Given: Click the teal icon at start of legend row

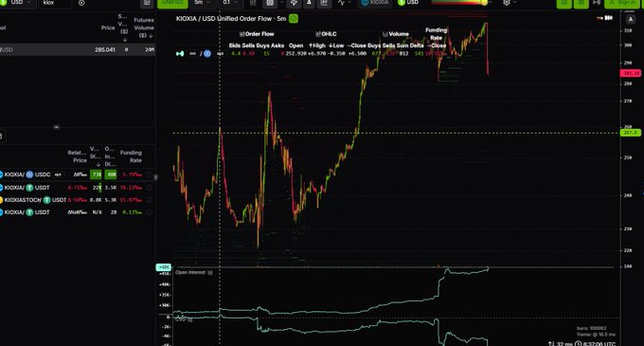Looking at the screenshot, I should coord(180,53).
